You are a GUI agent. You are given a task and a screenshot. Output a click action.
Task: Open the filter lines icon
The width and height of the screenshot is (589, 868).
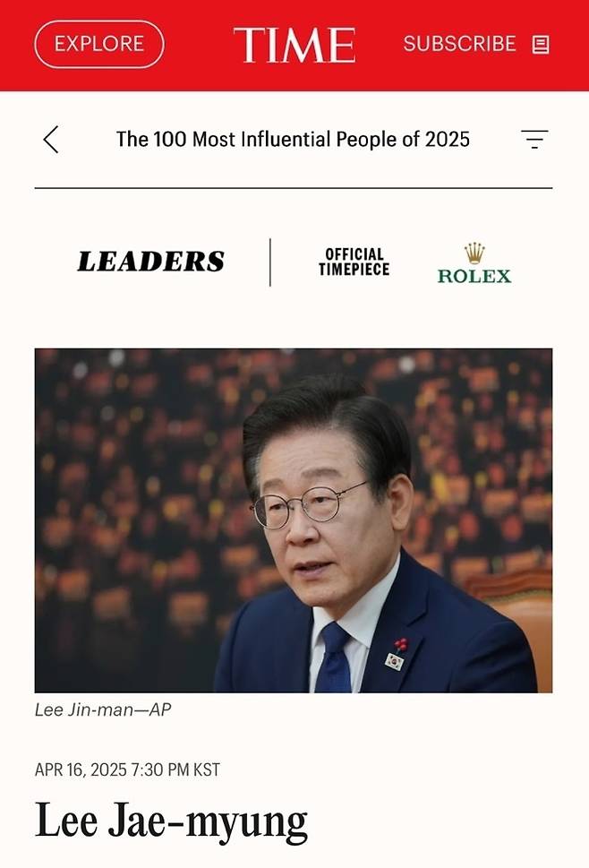pos(534,140)
